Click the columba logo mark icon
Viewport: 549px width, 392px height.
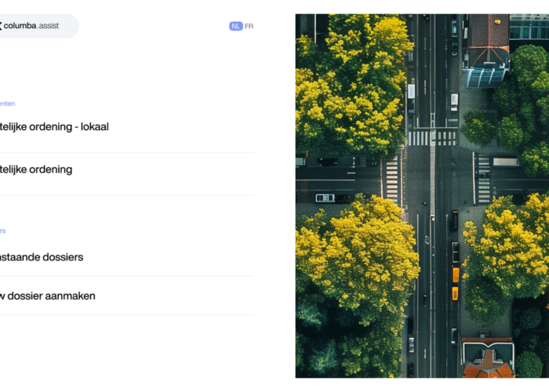point(1,26)
